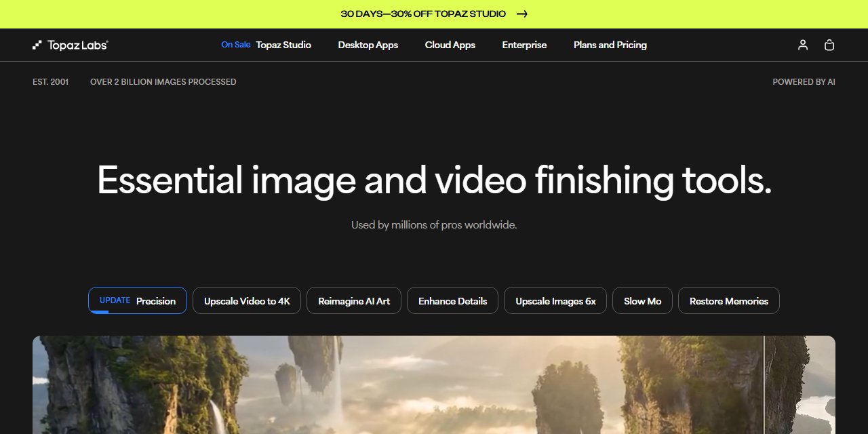The width and height of the screenshot is (868, 434).
Task: Select the Enhance Details tab
Action: [x=452, y=300]
